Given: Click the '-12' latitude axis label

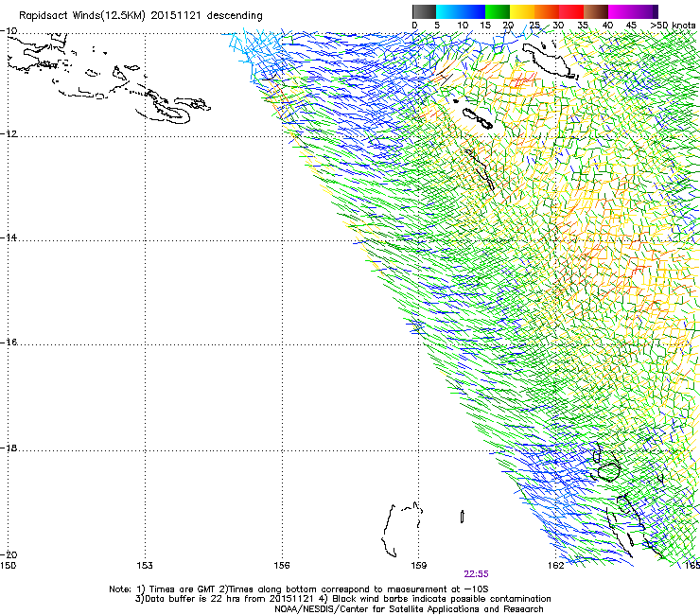Looking at the screenshot, I should [9, 134].
